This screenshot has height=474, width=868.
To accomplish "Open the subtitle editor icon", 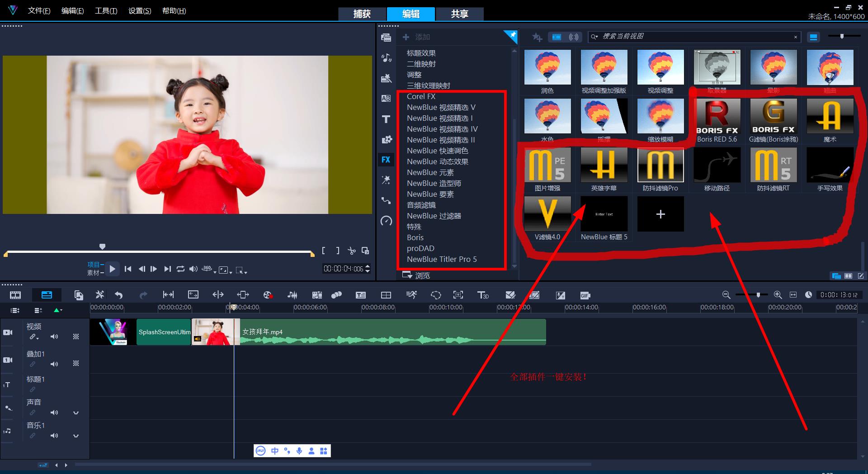I will pos(360,295).
